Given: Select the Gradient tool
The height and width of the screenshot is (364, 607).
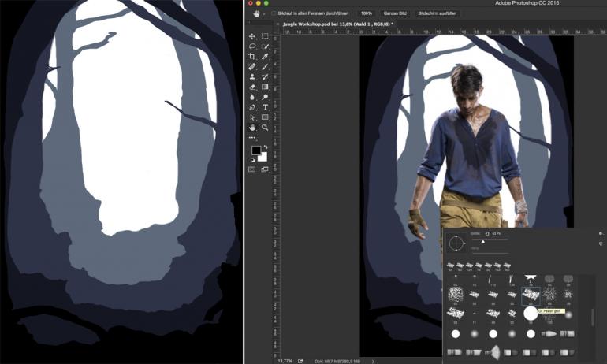Looking at the screenshot, I should [x=265, y=87].
